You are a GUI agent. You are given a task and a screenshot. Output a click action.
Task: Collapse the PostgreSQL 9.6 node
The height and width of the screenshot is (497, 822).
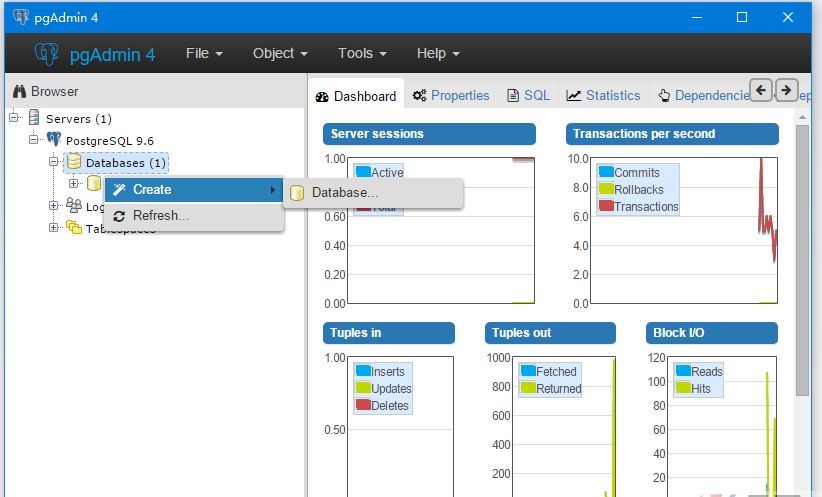pos(34,139)
